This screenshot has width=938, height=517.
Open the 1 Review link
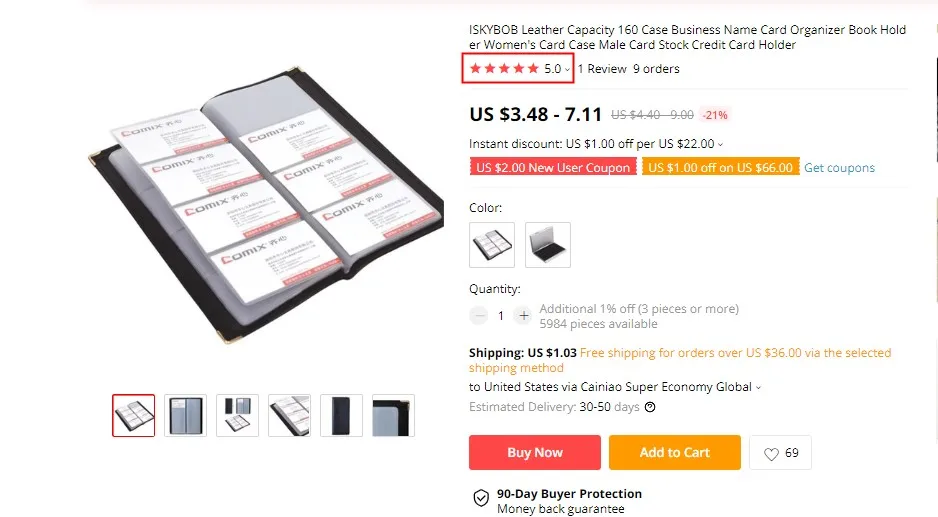(602, 69)
